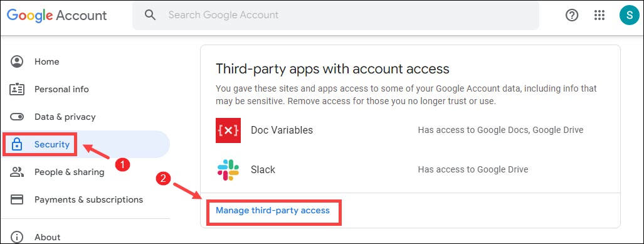The height and width of the screenshot is (244, 644).
Task: Click the People & sharing icon
Action: (x=18, y=172)
